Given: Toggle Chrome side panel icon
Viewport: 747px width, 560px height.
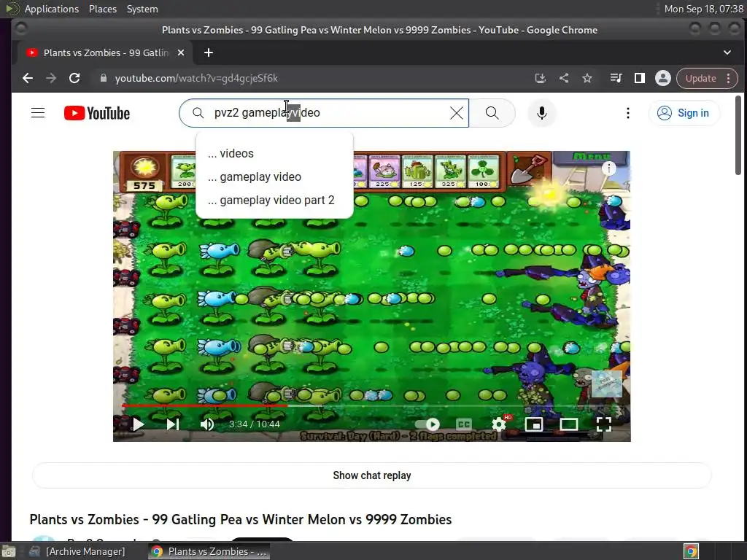Looking at the screenshot, I should [639, 78].
